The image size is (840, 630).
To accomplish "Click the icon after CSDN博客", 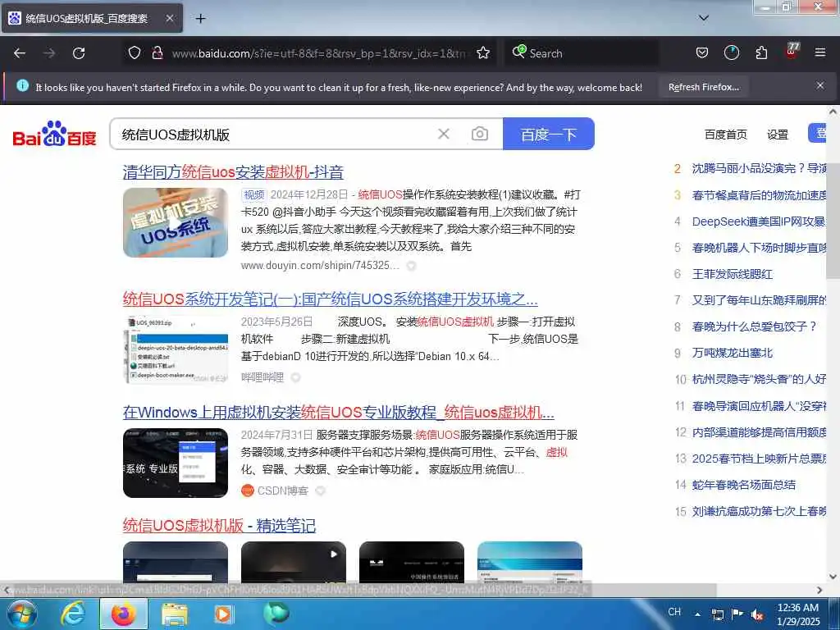I will (321, 491).
